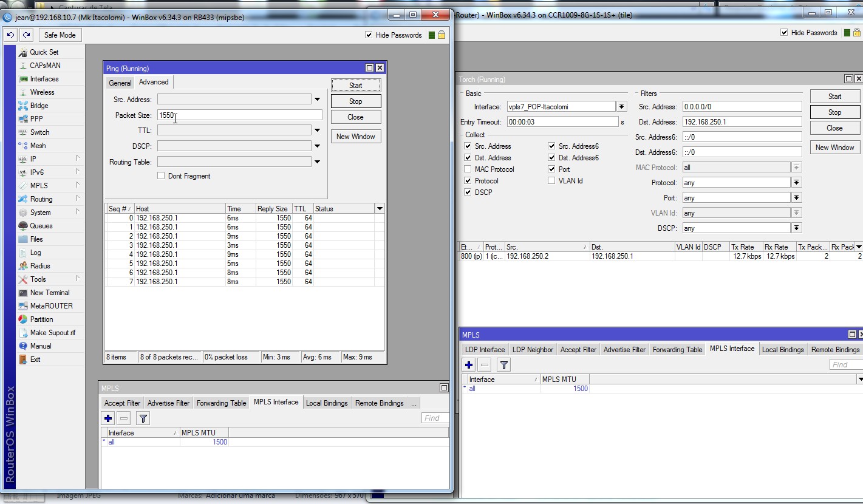
Task: Open the Torch Interface dropdown list
Action: coord(621,107)
